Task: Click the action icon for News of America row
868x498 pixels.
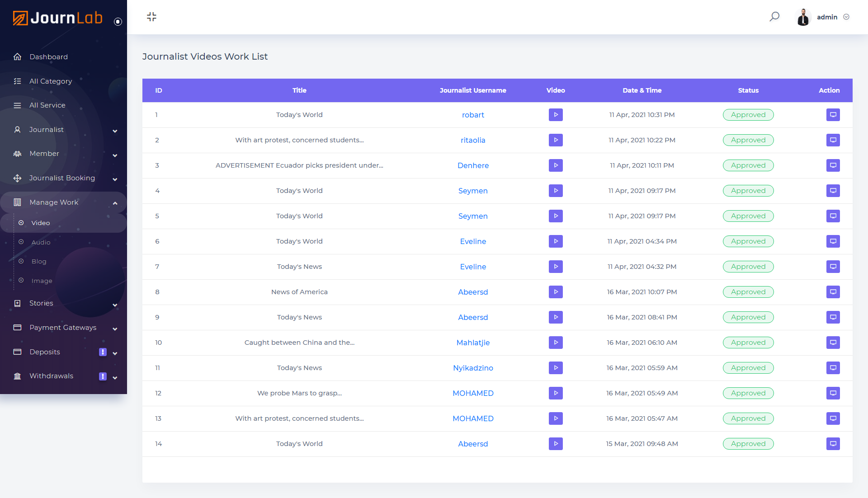Action: click(x=832, y=292)
